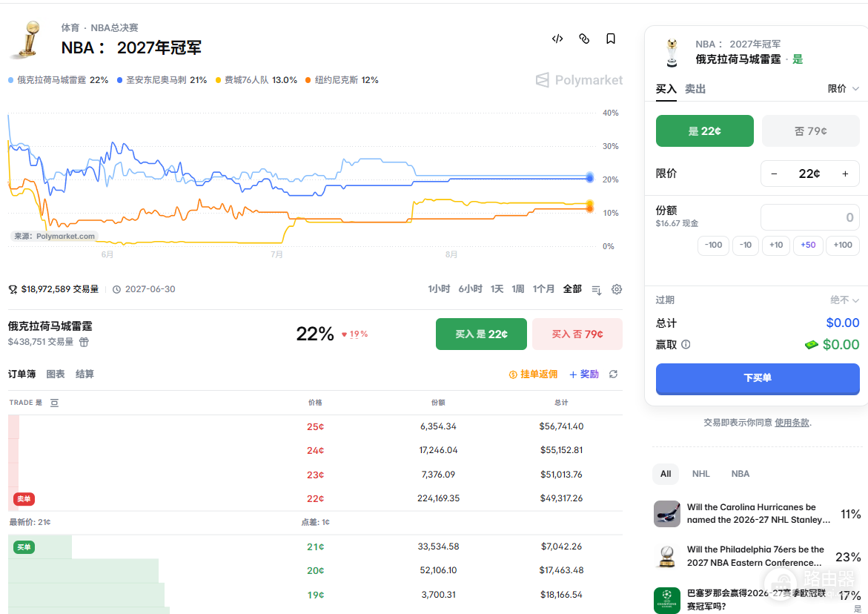The width and height of the screenshot is (868, 614).
Task: Subtract 10 shares with -10 button
Action: (745, 245)
